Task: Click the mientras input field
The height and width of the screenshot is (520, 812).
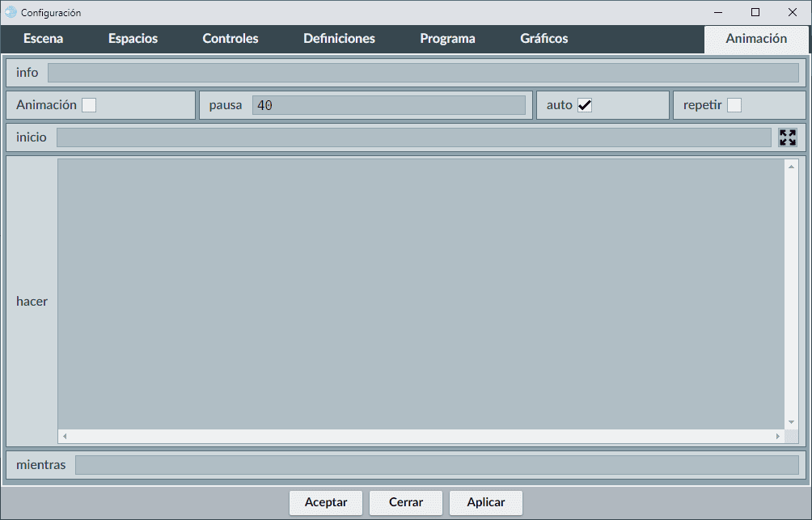Action: pyautogui.click(x=436, y=465)
